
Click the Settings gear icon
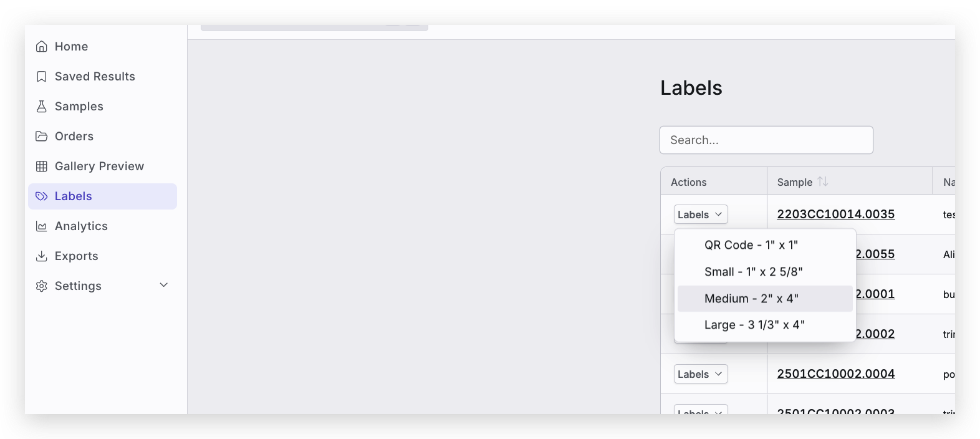(x=42, y=286)
